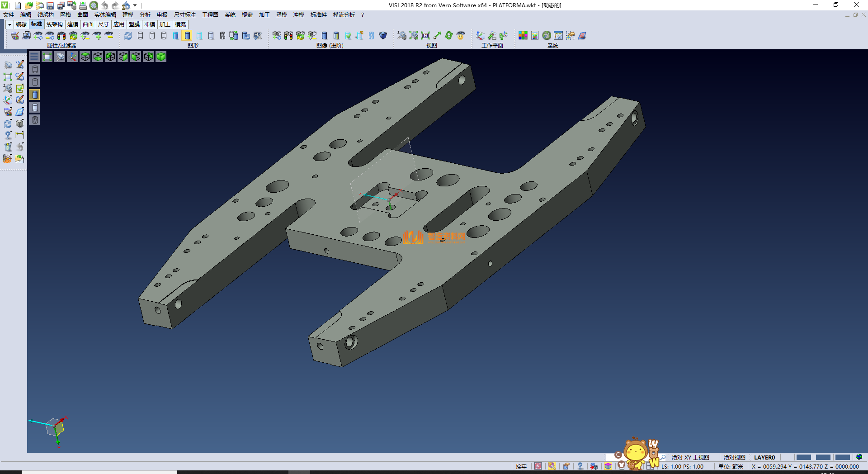Click the wrench system settings icon
Viewport: 868px width, 474px height.
[547, 36]
